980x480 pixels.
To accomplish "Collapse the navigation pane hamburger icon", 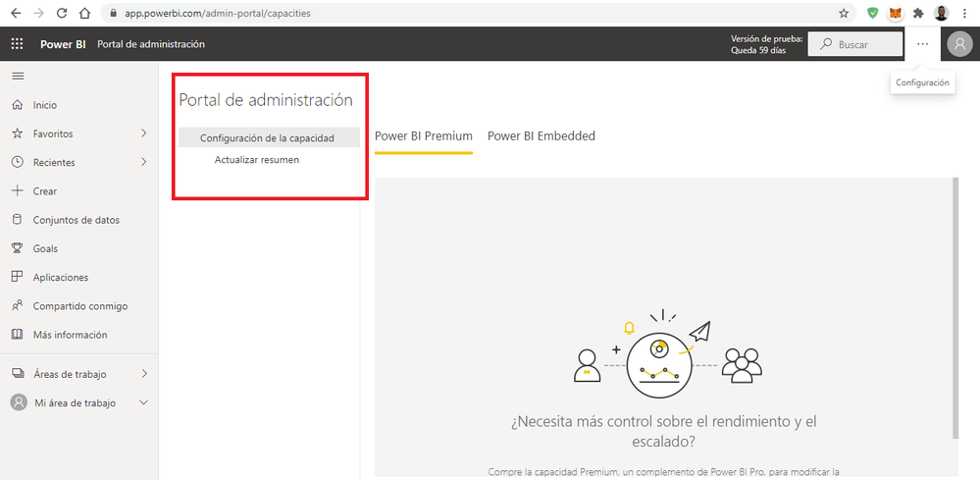I will [x=18, y=77].
